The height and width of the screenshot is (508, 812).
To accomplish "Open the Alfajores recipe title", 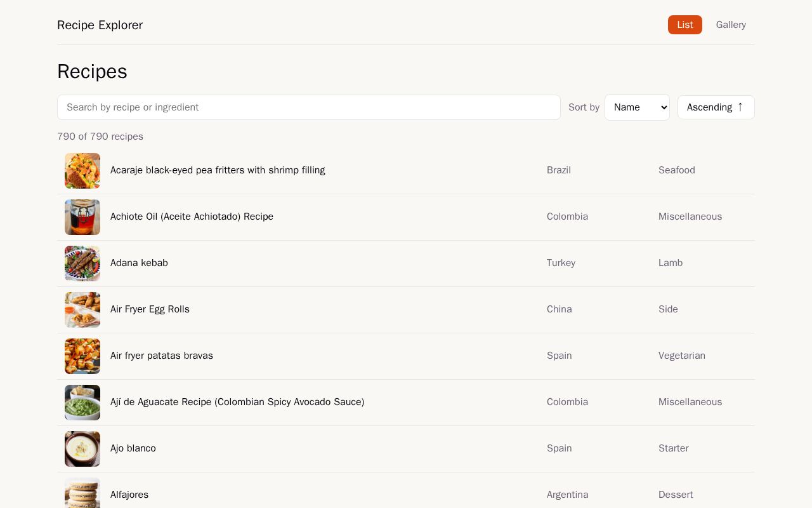I will click(x=129, y=495).
